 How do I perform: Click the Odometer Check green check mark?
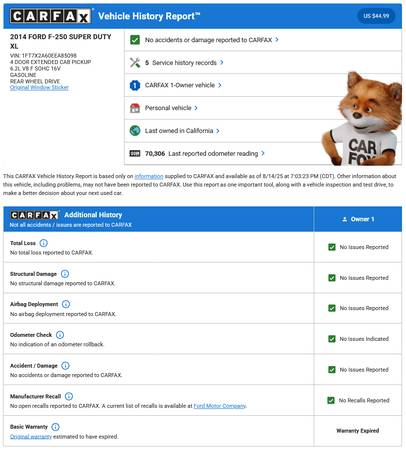(332, 339)
